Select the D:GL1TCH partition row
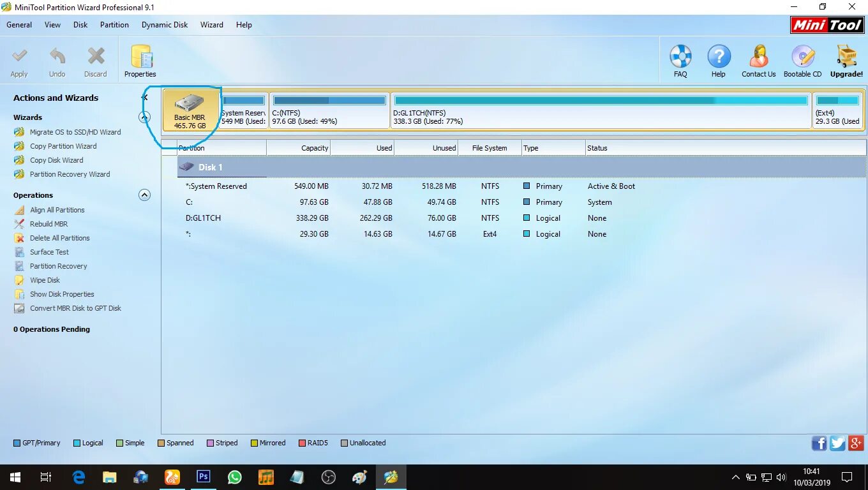 click(521, 218)
